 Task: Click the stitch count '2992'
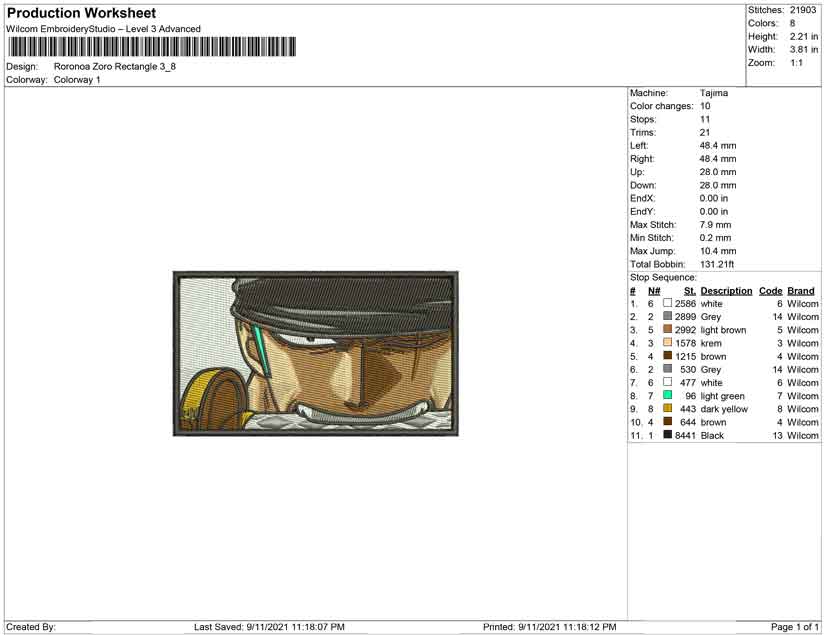(x=686, y=330)
